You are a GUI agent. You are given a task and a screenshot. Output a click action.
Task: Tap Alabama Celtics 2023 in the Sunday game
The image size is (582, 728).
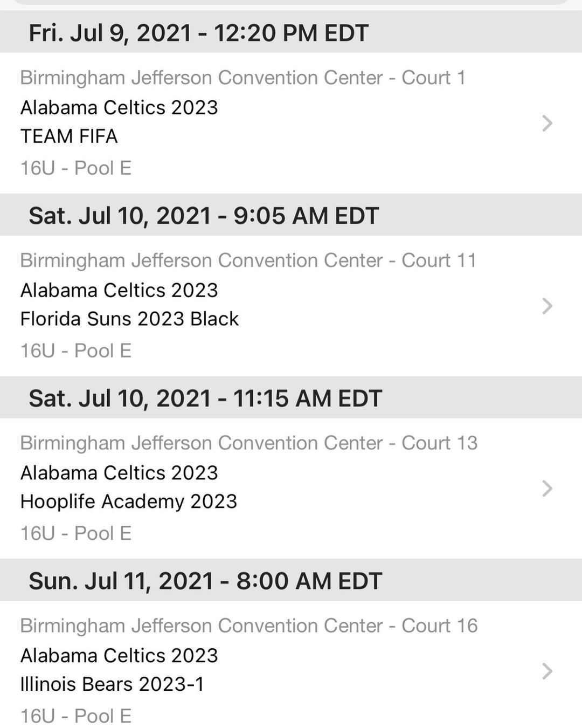coord(119,656)
